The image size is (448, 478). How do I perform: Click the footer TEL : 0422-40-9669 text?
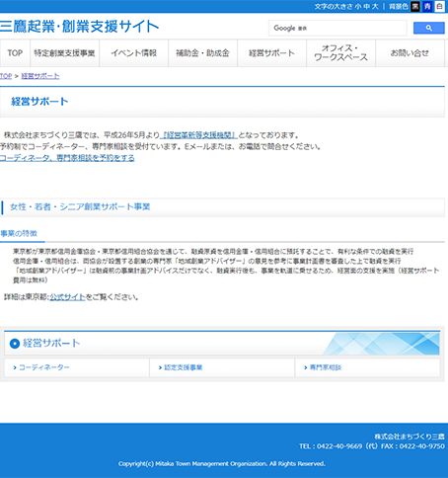pyautogui.click(x=331, y=446)
